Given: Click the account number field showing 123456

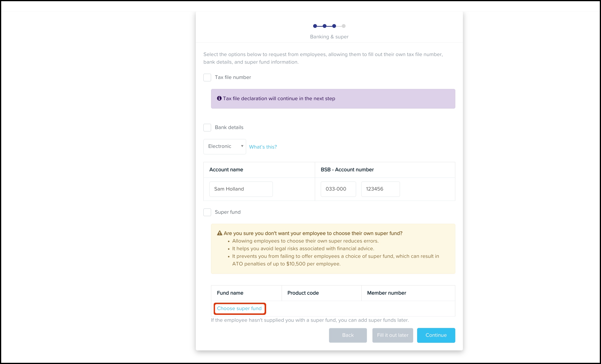Looking at the screenshot, I should [x=380, y=189].
